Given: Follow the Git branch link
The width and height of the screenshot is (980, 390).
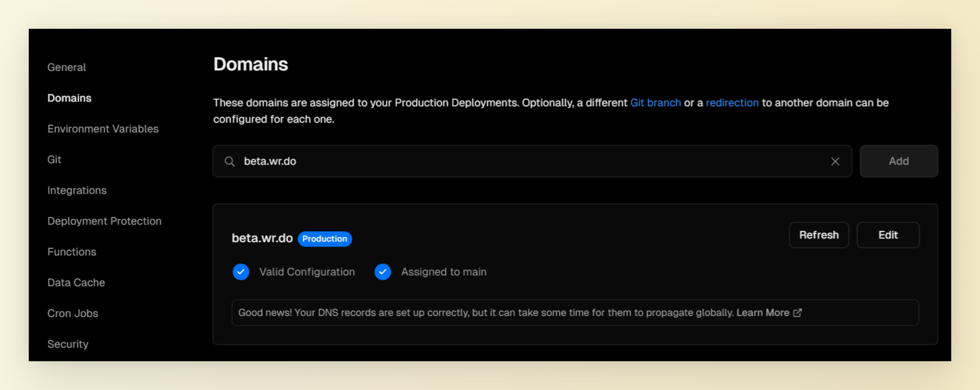Looking at the screenshot, I should click(655, 102).
